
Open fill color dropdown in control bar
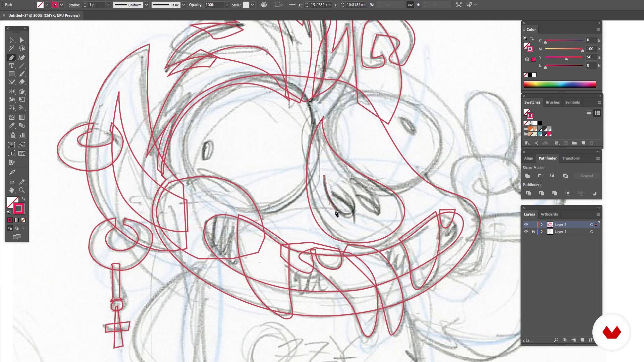(47, 5)
